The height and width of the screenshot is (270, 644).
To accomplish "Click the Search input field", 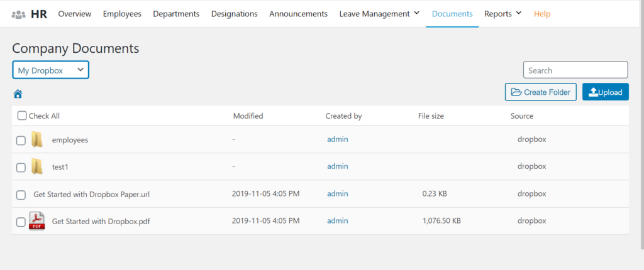I will coord(575,70).
